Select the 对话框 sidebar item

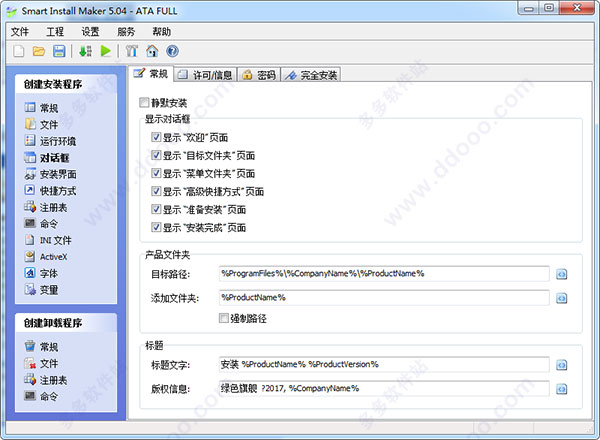point(47,158)
